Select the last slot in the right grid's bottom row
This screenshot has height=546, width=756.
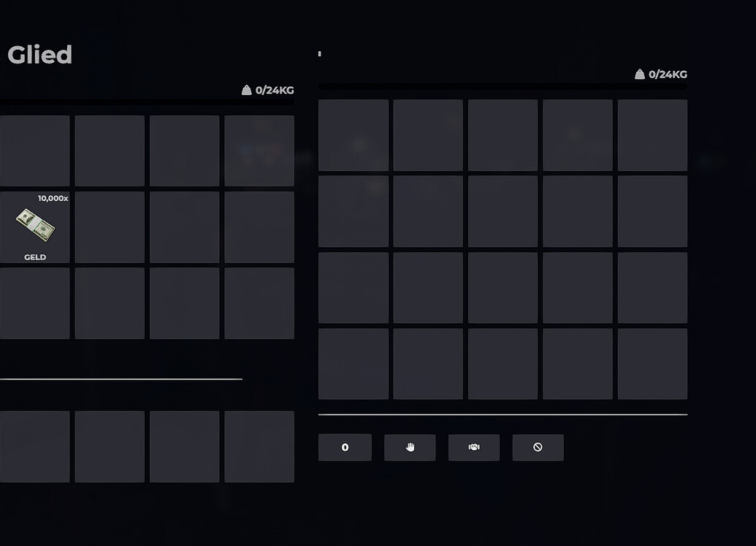pos(652,363)
